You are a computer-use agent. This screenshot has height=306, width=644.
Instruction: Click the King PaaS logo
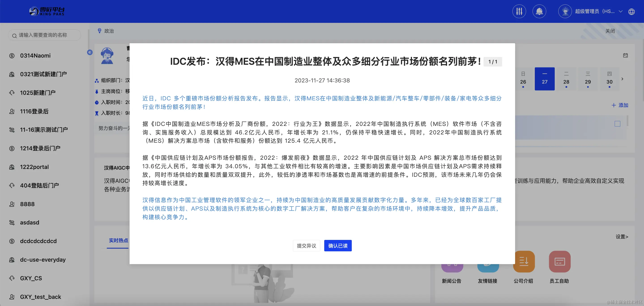(47, 11)
